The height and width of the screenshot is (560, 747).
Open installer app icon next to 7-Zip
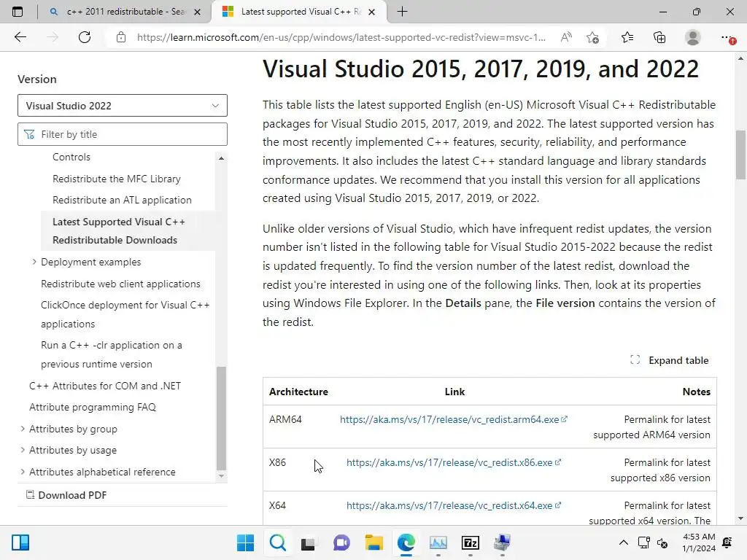(x=502, y=542)
